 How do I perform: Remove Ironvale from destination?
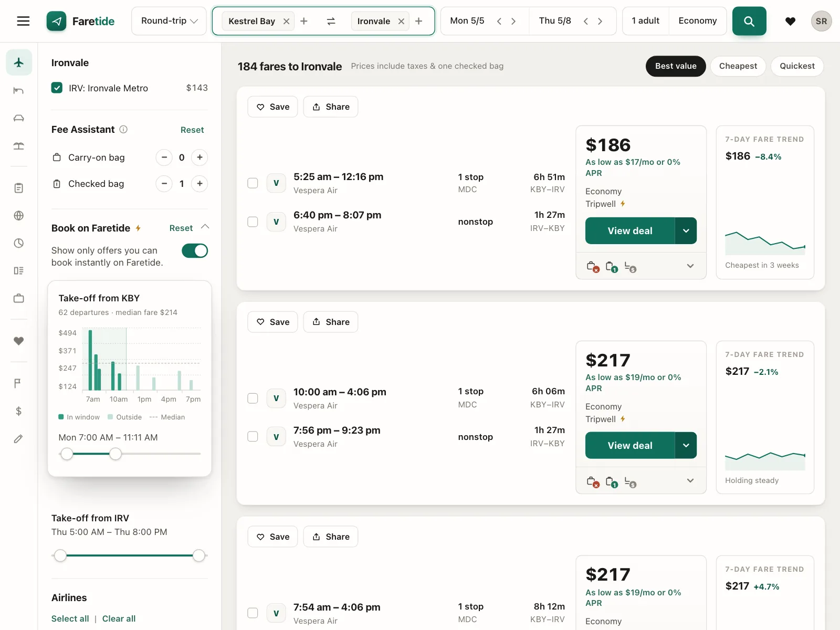(x=401, y=22)
